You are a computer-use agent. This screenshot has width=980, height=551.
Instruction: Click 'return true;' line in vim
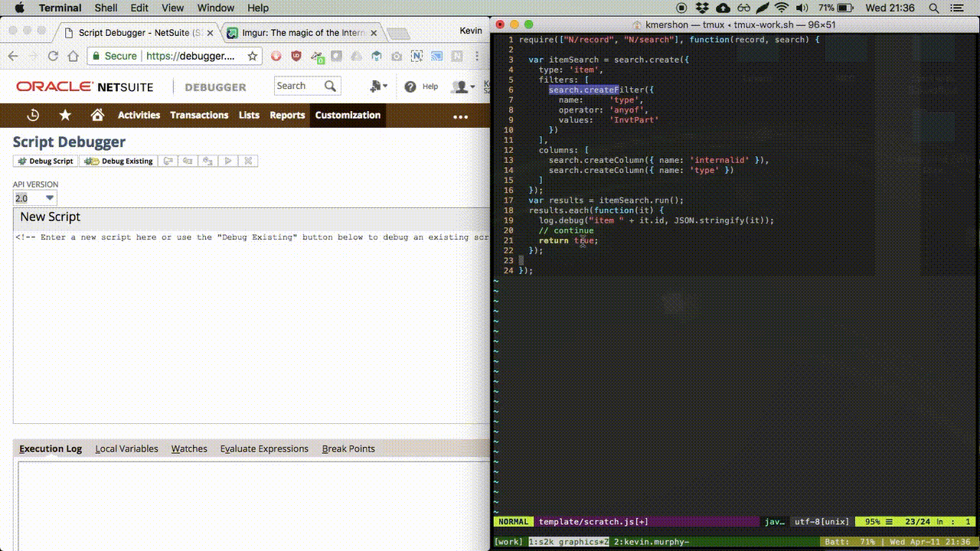pyautogui.click(x=568, y=240)
